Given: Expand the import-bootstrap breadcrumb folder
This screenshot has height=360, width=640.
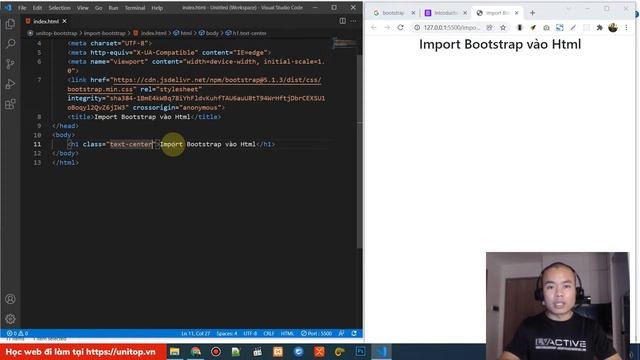Looking at the screenshot, I should click(x=104, y=33).
